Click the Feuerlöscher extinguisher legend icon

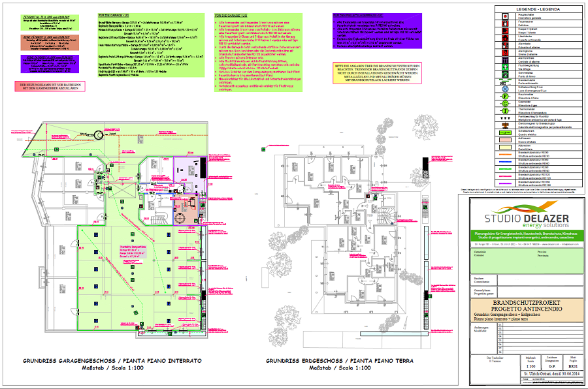click(x=505, y=23)
